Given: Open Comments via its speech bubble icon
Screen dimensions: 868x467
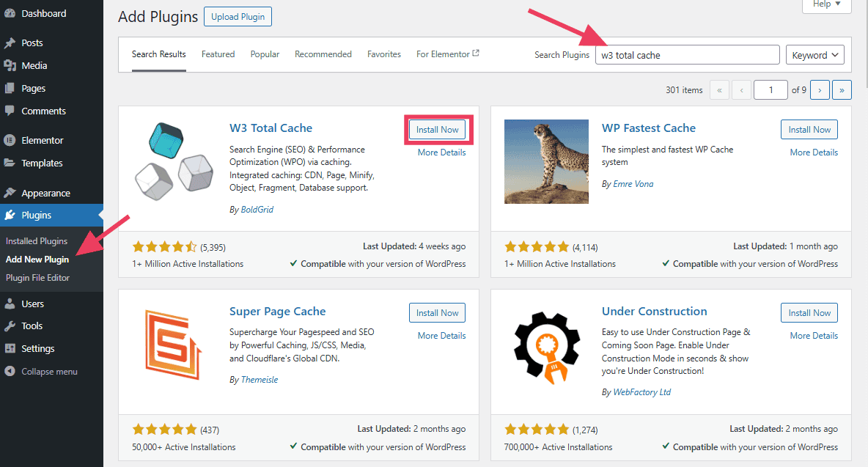Looking at the screenshot, I should pos(10,111).
